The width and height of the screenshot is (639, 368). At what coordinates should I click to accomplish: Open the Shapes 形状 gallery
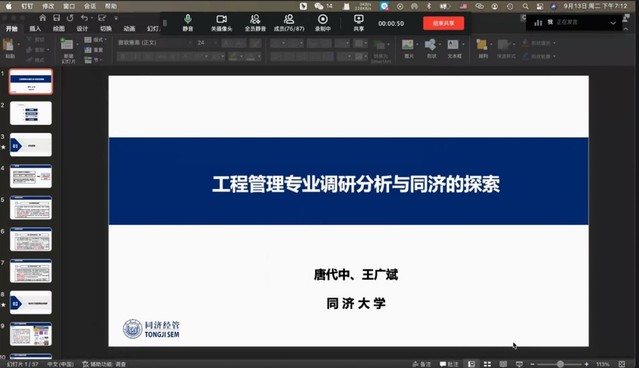click(x=431, y=48)
